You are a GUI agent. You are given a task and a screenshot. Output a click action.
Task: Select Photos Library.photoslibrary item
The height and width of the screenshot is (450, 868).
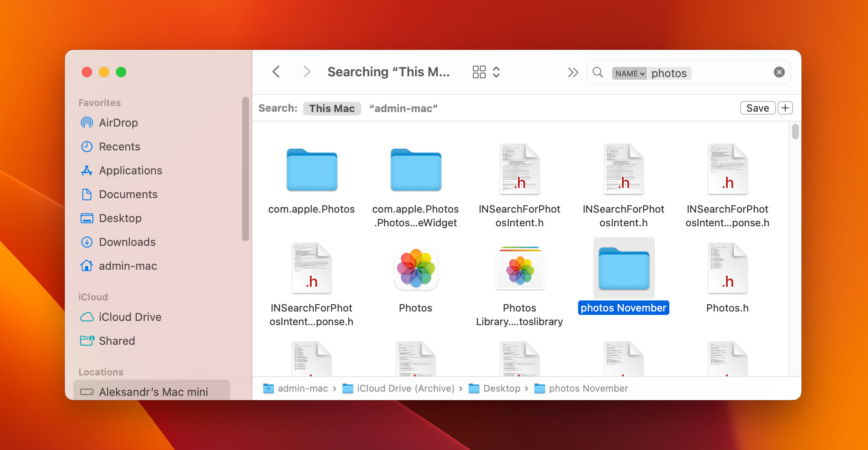pos(520,268)
